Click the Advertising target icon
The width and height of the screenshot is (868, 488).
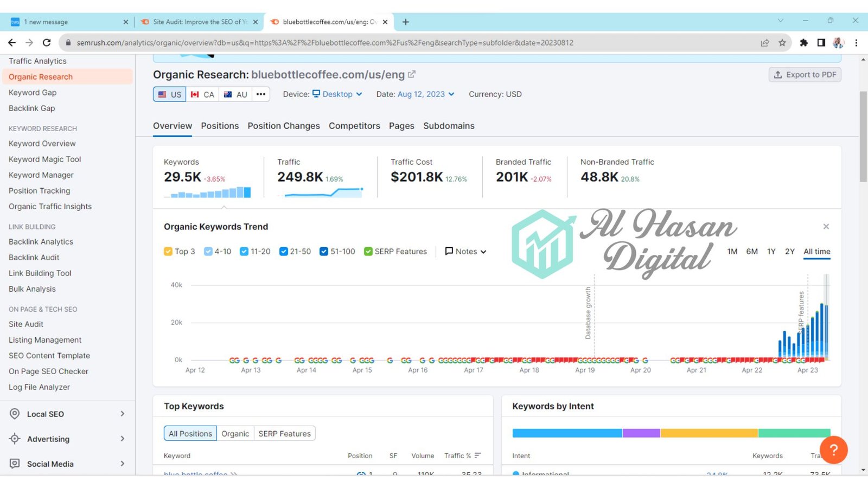tap(15, 439)
